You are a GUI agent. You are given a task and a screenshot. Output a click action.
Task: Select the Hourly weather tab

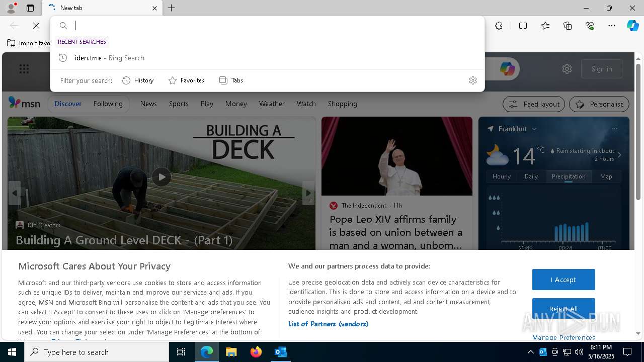(x=502, y=176)
